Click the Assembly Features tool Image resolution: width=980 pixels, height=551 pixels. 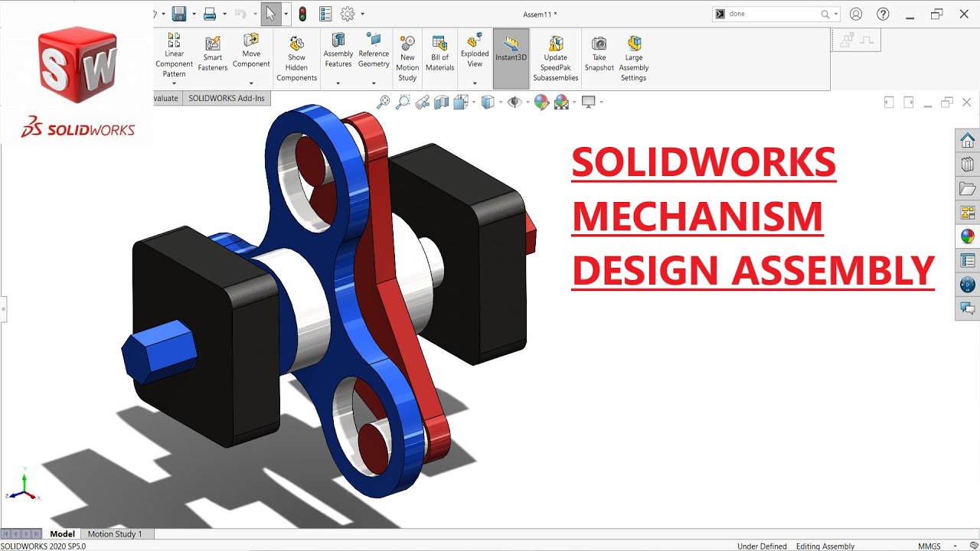click(338, 51)
